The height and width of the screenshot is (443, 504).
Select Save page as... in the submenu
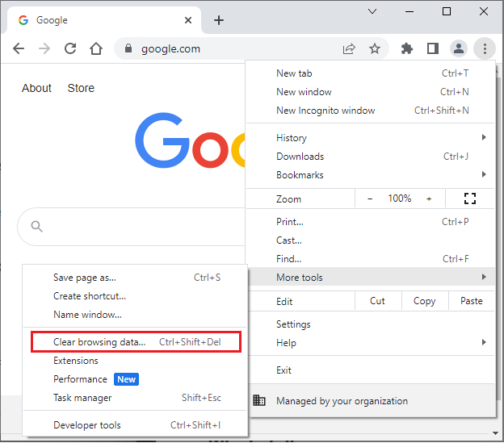coord(135,278)
